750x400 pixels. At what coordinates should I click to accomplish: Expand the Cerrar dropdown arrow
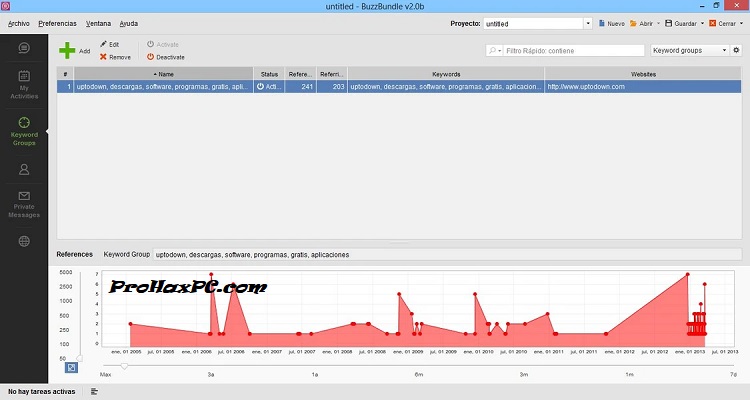[x=741, y=23]
